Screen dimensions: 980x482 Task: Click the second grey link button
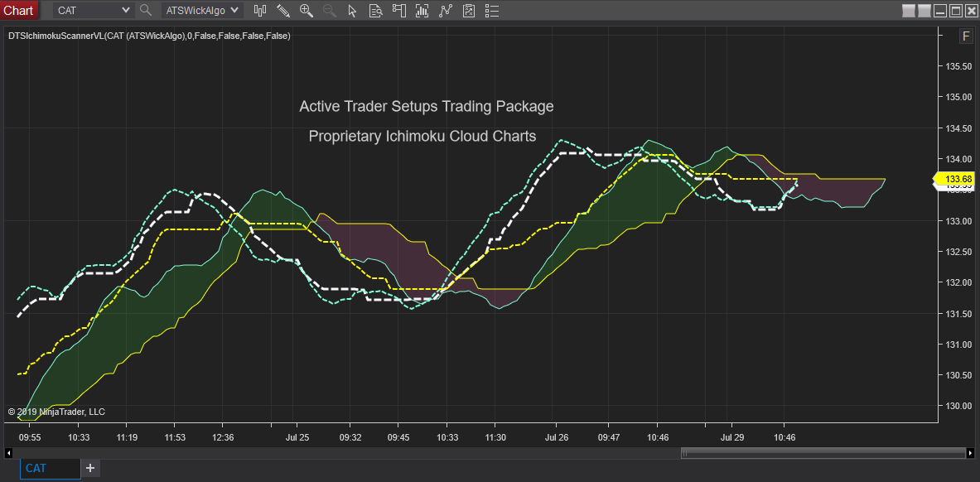[924, 11]
